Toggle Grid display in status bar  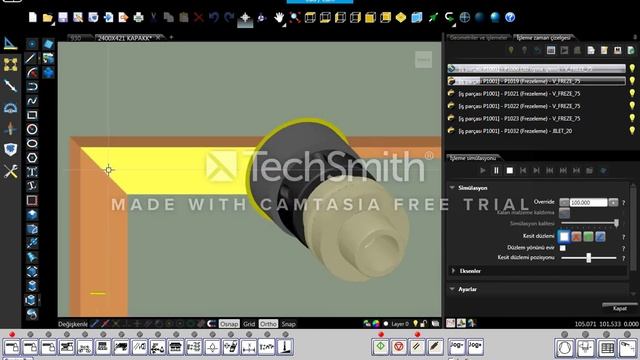249,324
